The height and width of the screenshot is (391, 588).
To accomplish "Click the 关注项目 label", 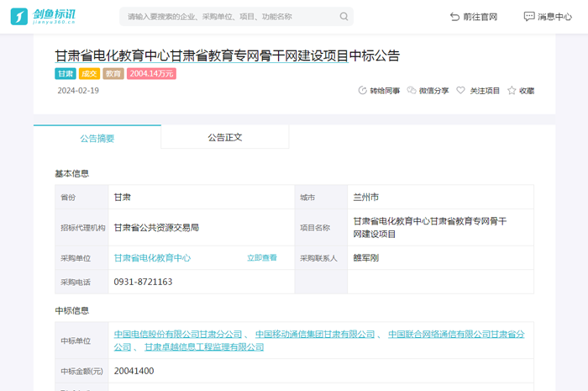I will tap(485, 91).
